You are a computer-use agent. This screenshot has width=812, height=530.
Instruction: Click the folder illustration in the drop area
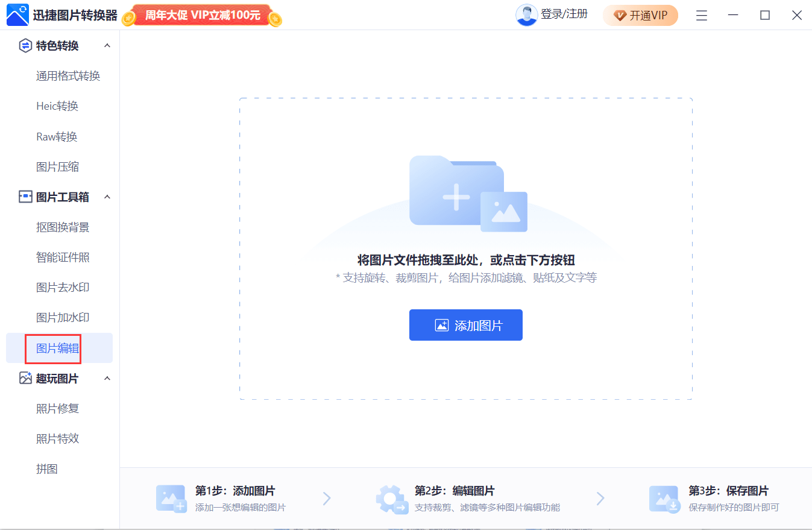(x=468, y=194)
